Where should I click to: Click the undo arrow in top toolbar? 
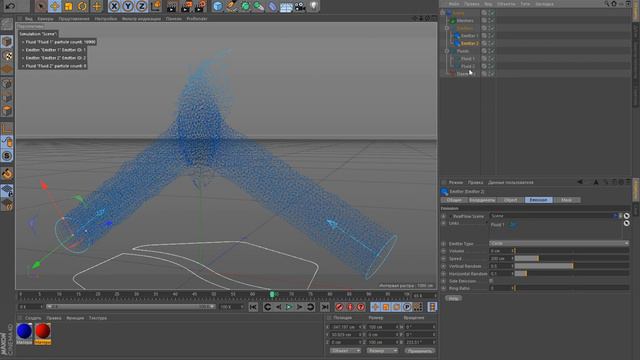(x=10, y=6)
